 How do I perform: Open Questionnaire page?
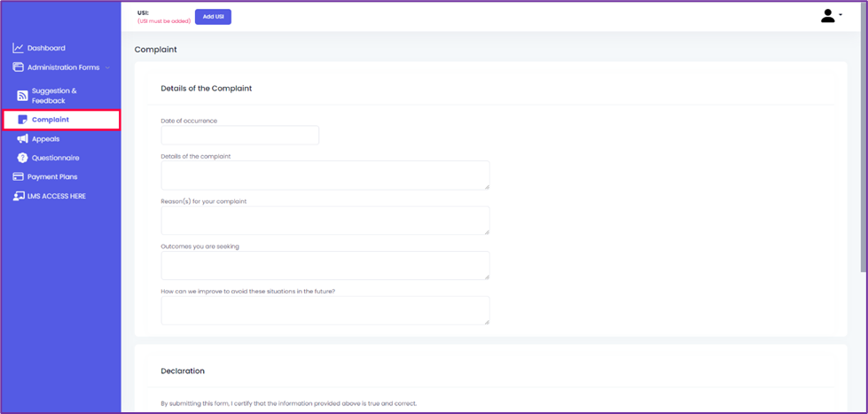[55, 158]
